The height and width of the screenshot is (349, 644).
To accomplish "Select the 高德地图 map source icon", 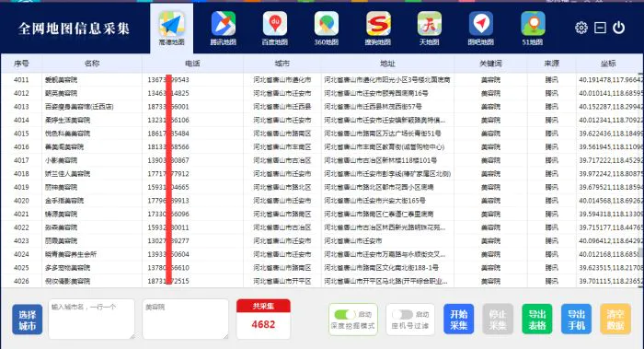I will tap(171, 24).
